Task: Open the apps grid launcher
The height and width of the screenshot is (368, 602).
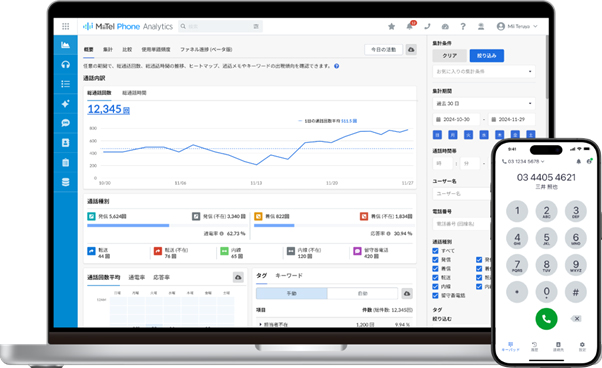Action: [66, 26]
